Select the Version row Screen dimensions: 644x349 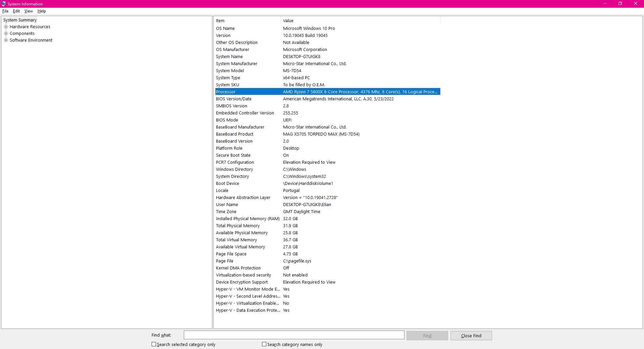(x=328, y=36)
